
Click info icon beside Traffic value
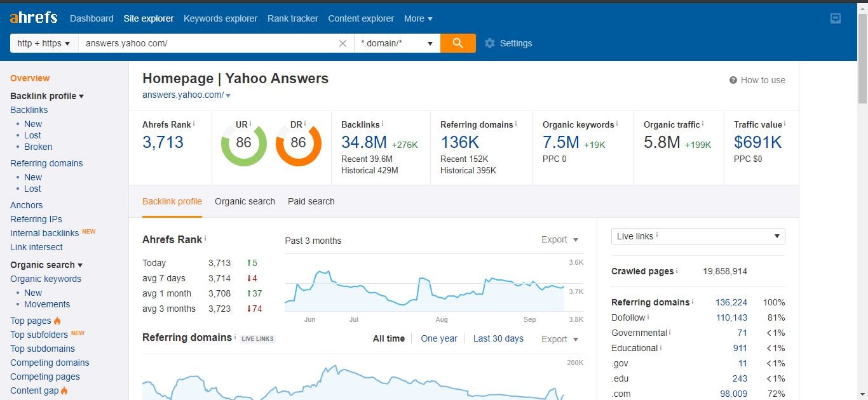784,124
